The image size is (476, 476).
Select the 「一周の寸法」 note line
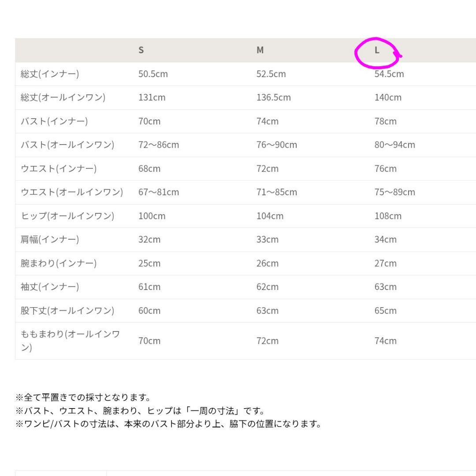pos(140,411)
